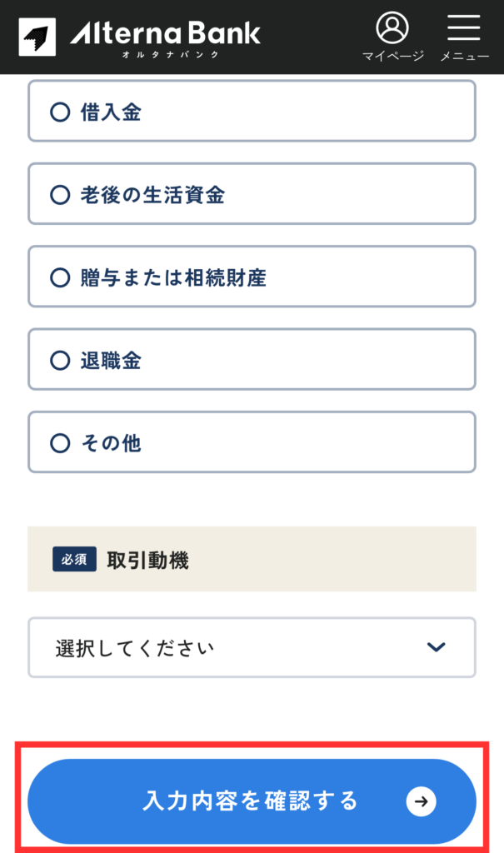Click the 借入金 label text
The width and height of the screenshot is (504, 853).
[x=111, y=112]
